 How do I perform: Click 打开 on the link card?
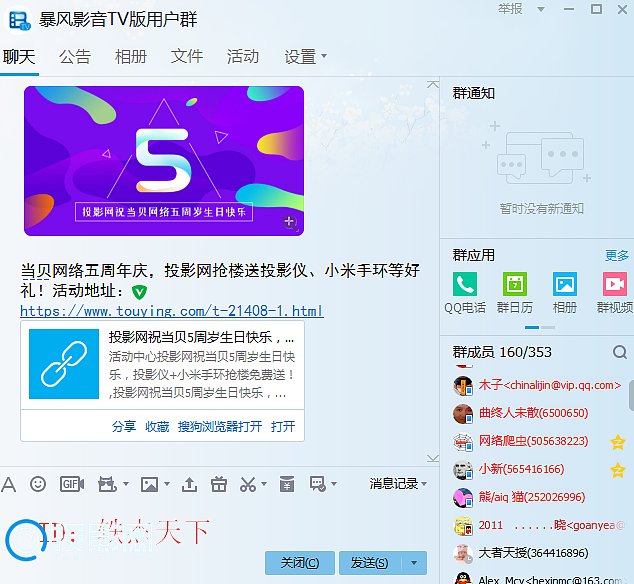pos(283,426)
